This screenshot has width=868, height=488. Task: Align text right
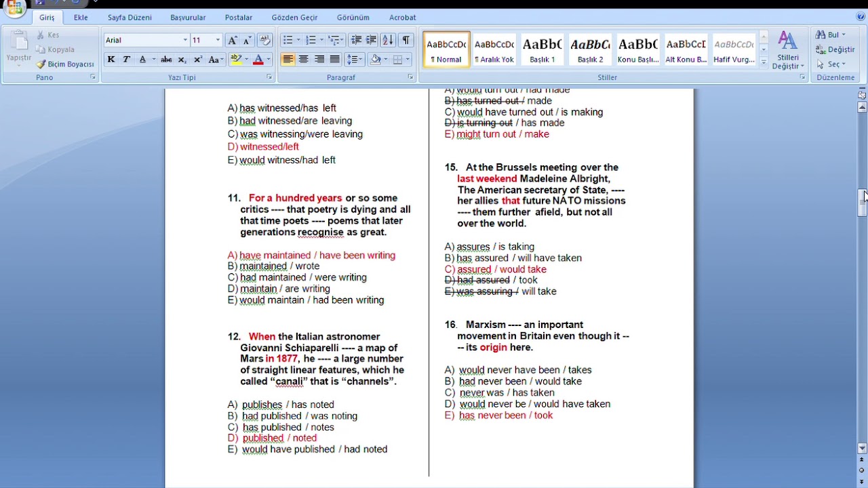(x=319, y=60)
